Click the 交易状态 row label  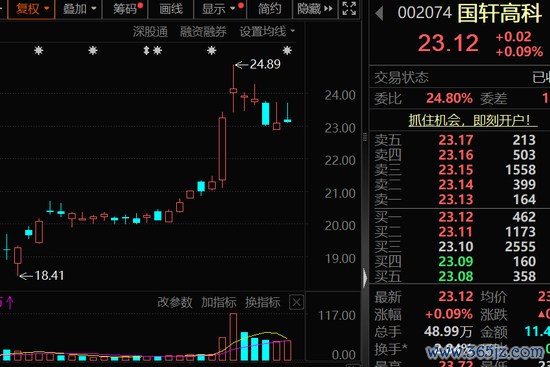tap(401, 78)
